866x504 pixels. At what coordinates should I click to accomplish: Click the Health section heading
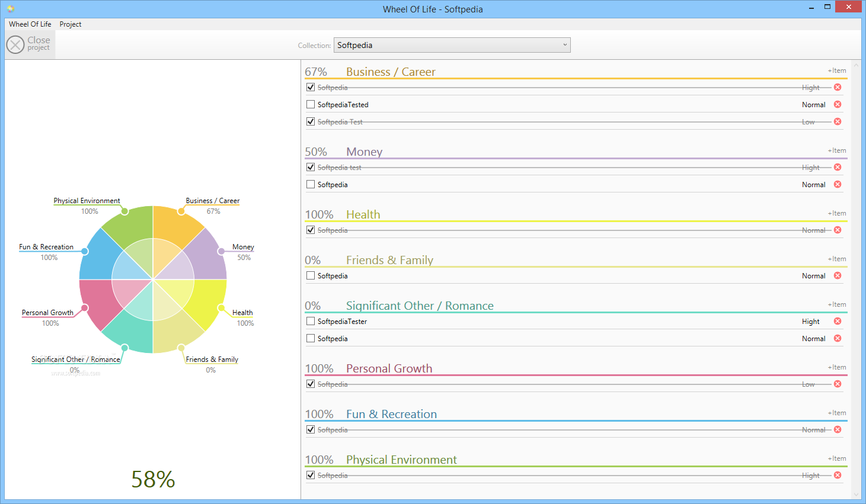pyautogui.click(x=363, y=214)
